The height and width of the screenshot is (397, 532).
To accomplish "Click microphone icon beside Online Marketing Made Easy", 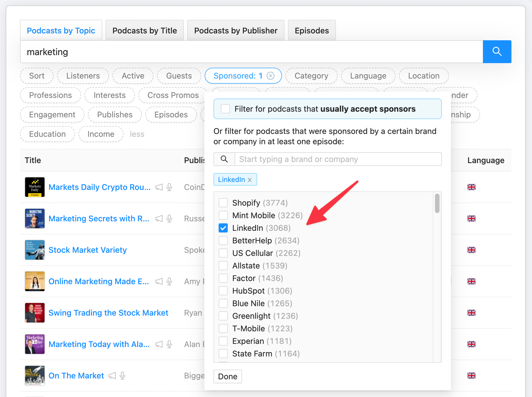I will 169,281.
